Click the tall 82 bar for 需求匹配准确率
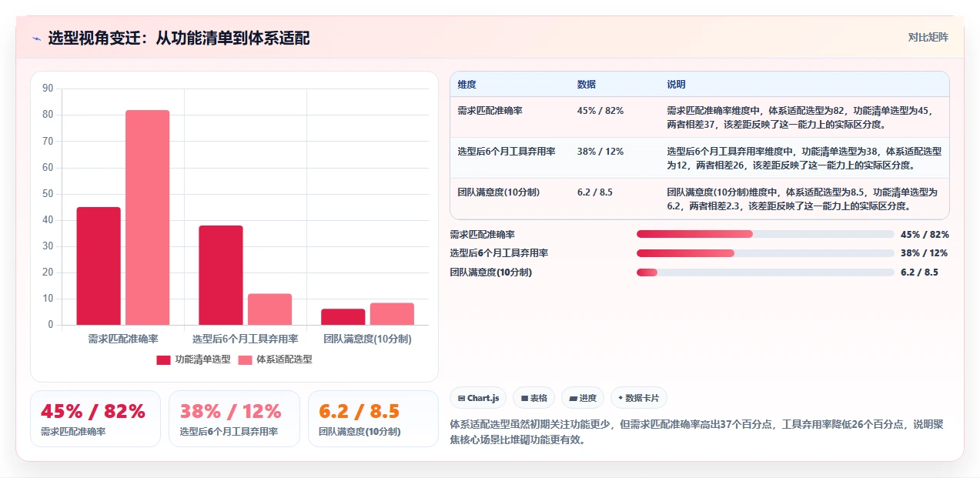Screen dimensions: 980x478 (x=148, y=217)
